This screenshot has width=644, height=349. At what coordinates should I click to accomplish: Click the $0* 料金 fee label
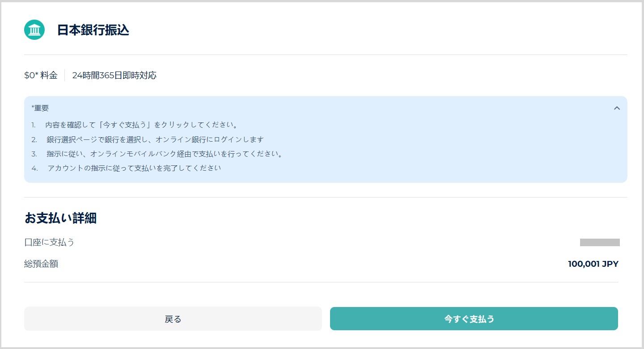41,76
